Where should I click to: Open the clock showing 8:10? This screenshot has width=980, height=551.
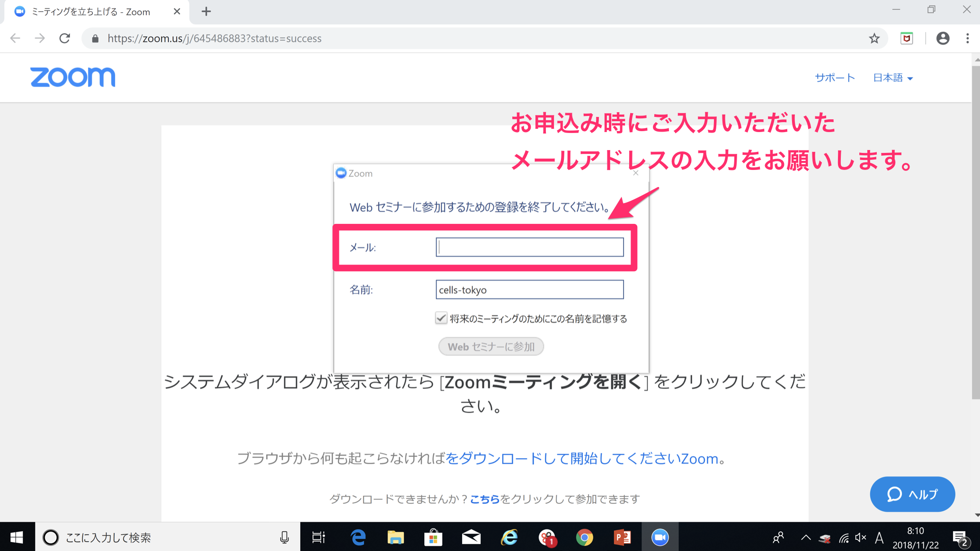click(x=915, y=538)
